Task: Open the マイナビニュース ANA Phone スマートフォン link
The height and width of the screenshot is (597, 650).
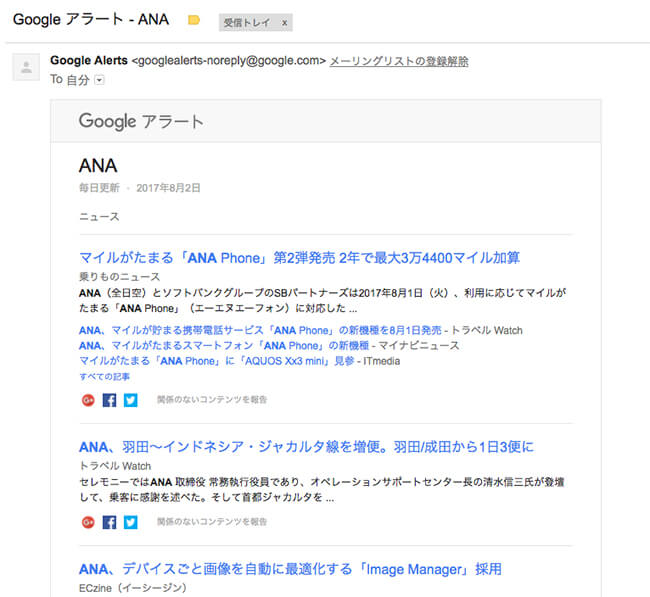Action: tap(224, 346)
